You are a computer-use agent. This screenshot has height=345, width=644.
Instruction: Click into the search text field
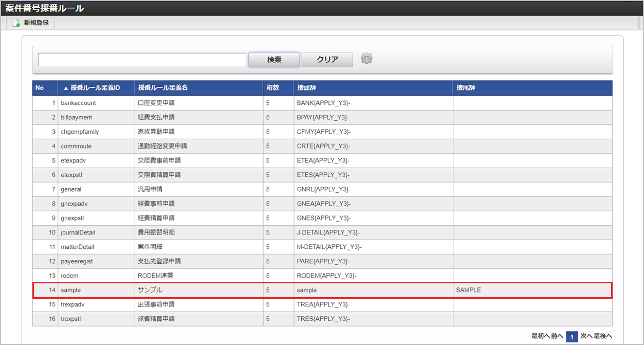(x=142, y=60)
